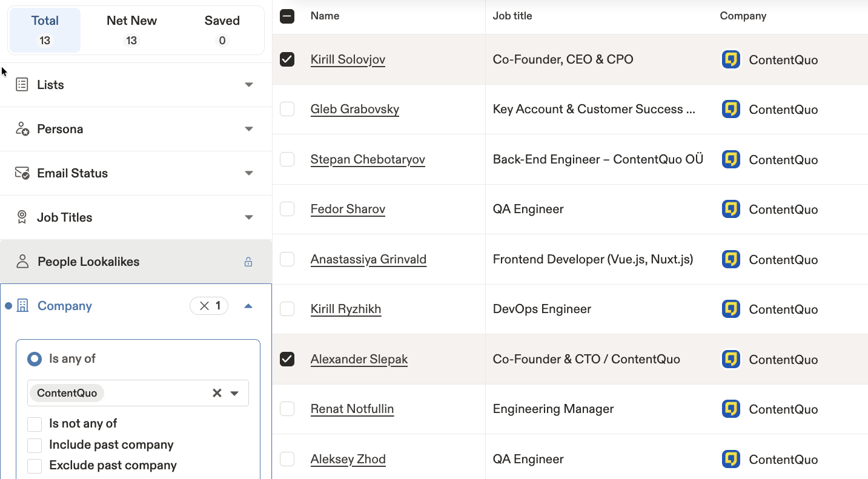Uncheck Alexander Slepak's row checkbox

click(287, 359)
